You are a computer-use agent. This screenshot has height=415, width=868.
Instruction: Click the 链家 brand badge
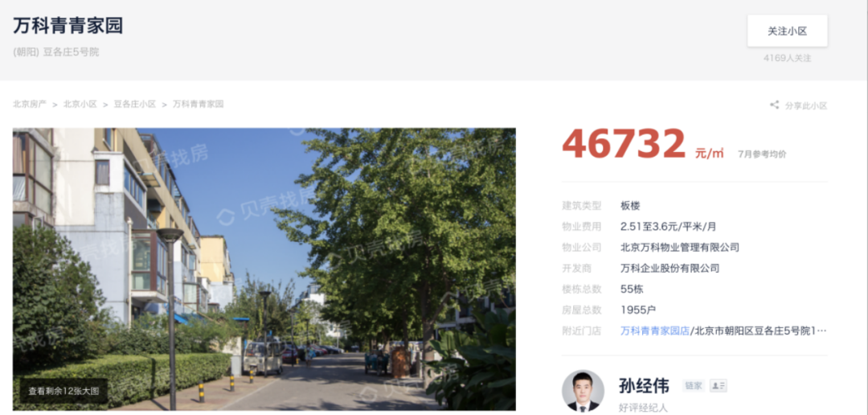click(694, 385)
